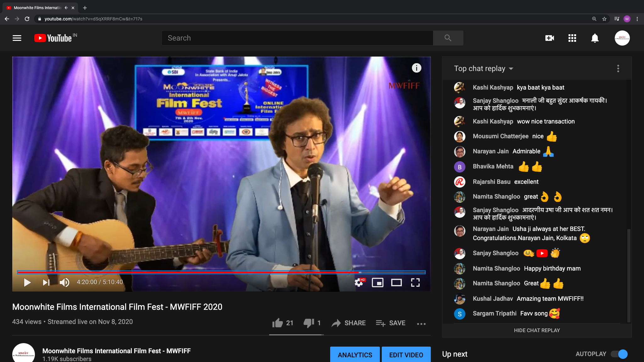This screenshot has height=362, width=644.
Task: Open the Create video camera icon
Action: [x=549, y=38]
